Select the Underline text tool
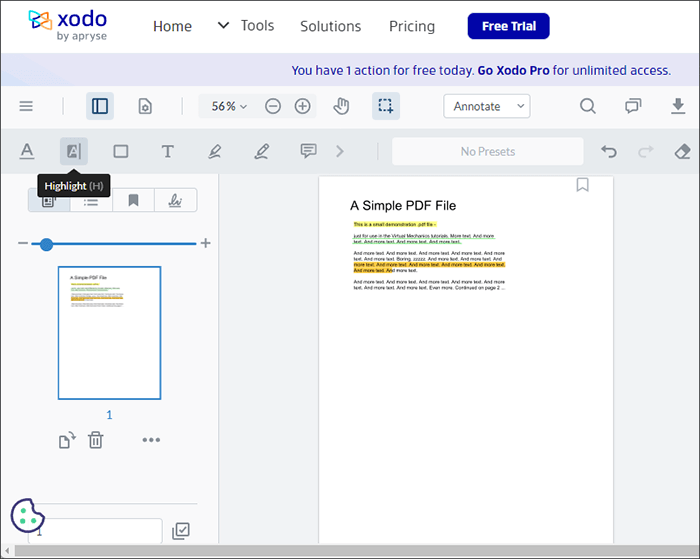Image resolution: width=700 pixels, height=559 pixels. click(27, 151)
